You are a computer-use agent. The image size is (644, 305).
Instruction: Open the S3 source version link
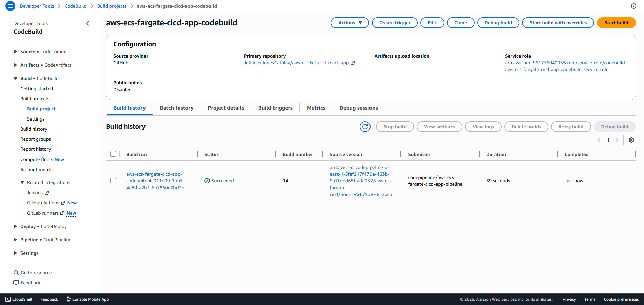(361, 181)
